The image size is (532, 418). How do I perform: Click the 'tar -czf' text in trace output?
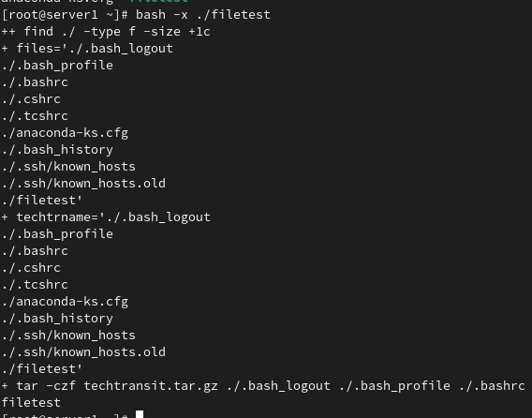pos(46,386)
